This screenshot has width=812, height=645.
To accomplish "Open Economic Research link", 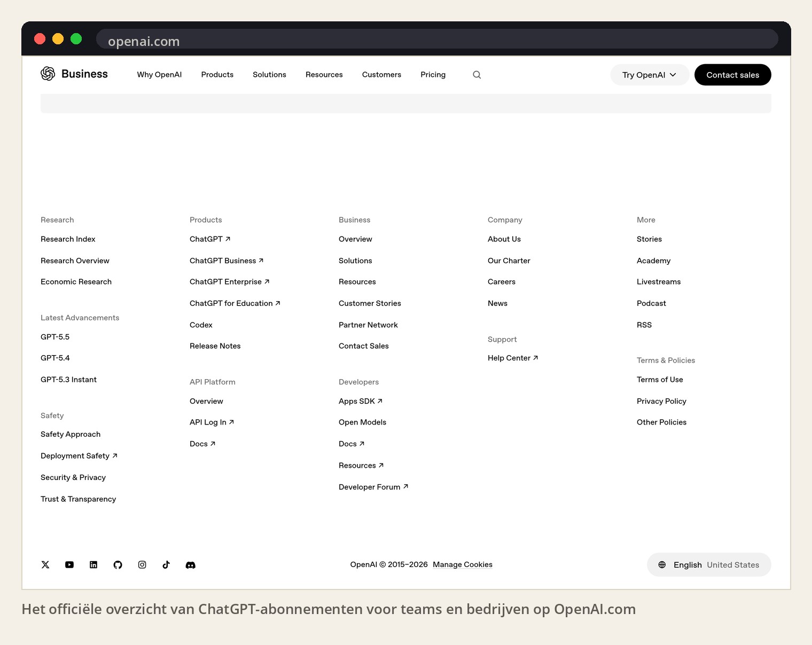I will (76, 282).
